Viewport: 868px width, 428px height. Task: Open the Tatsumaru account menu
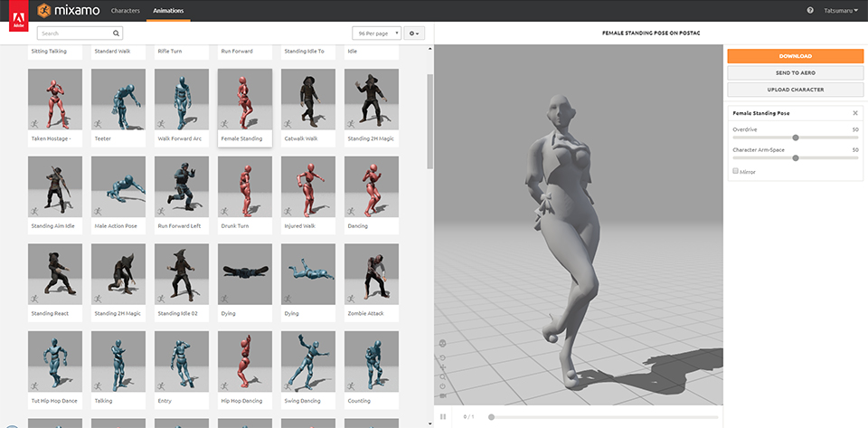841,11
